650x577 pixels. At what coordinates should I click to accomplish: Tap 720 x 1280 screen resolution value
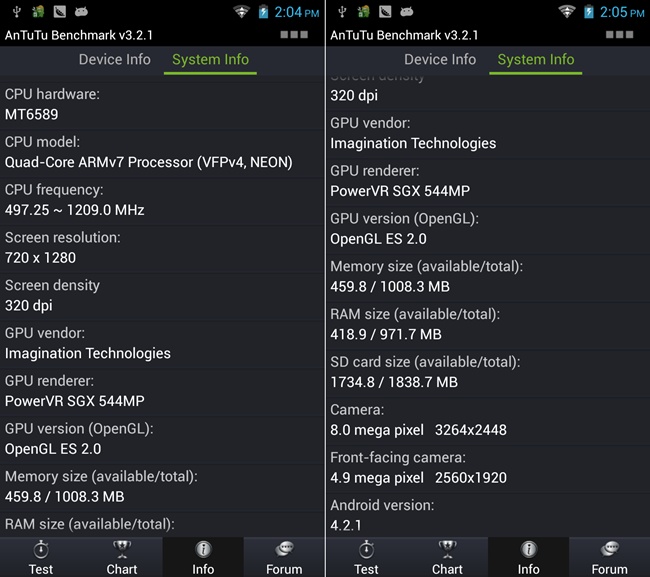(41, 258)
